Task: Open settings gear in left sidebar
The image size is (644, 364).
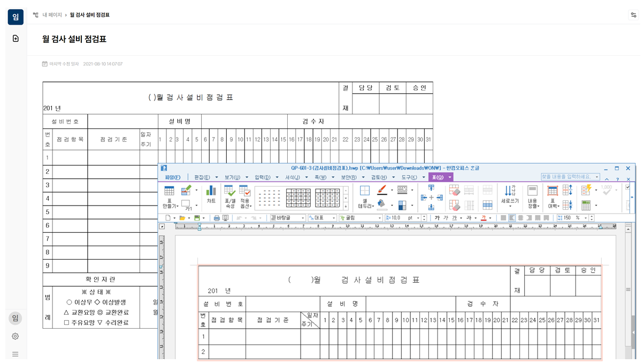Action: [x=16, y=336]
